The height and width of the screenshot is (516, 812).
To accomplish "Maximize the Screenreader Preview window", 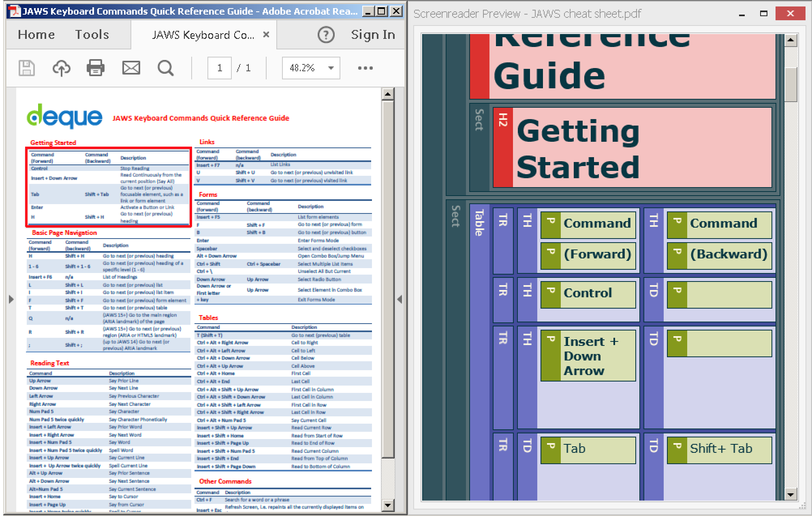I will (x=764, y=14).
